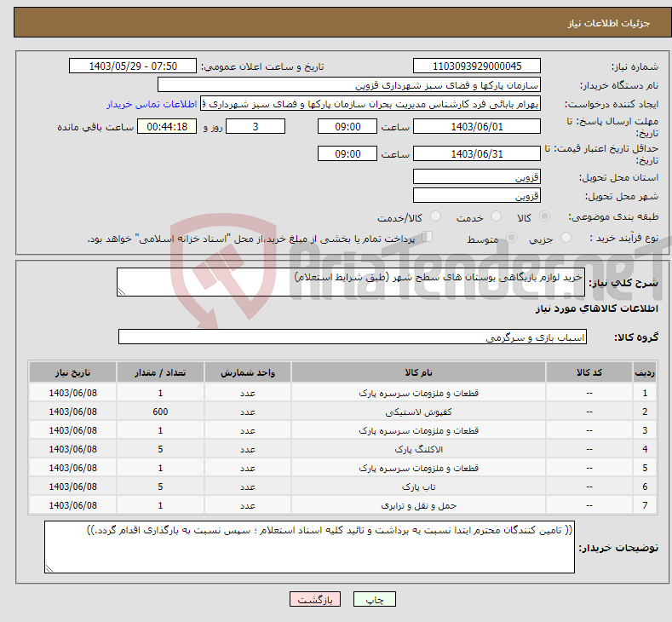Click the date 1403/06/08 in کفپوش لاستیکی row
The width and height of the screenshot is (672, 622).
coord(73,412)
